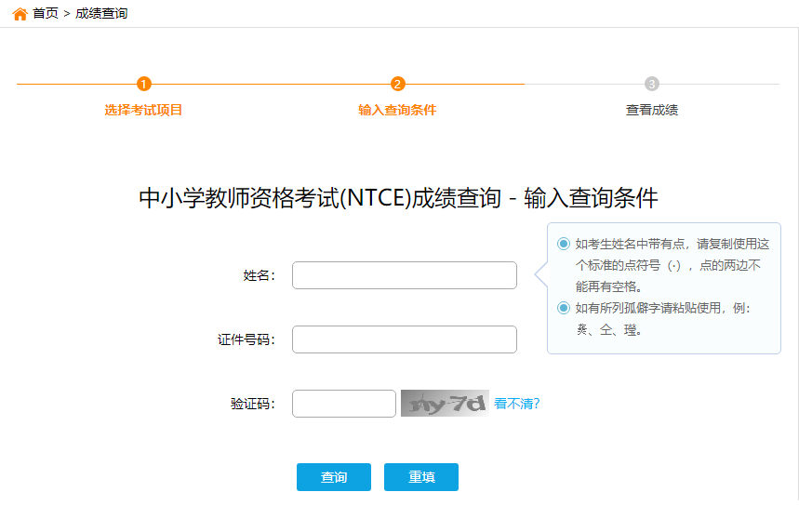Click the page title heading text
The image size is (799, 532).
[x=398, y=198]
